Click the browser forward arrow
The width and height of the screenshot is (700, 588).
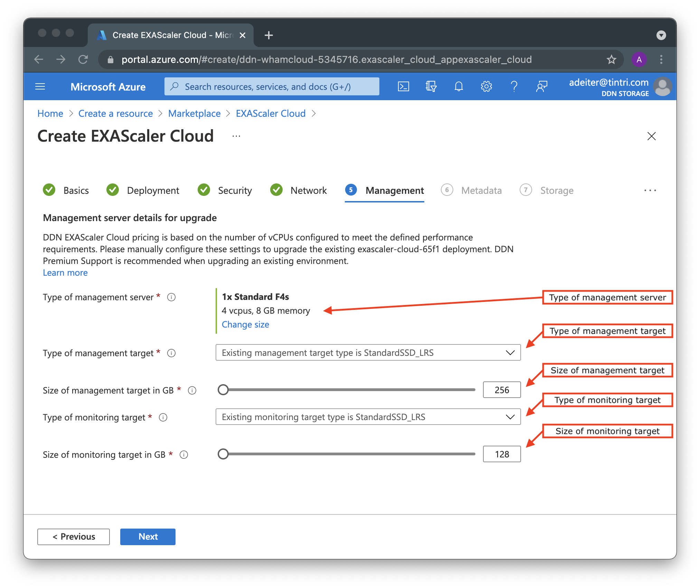point(61,59)
